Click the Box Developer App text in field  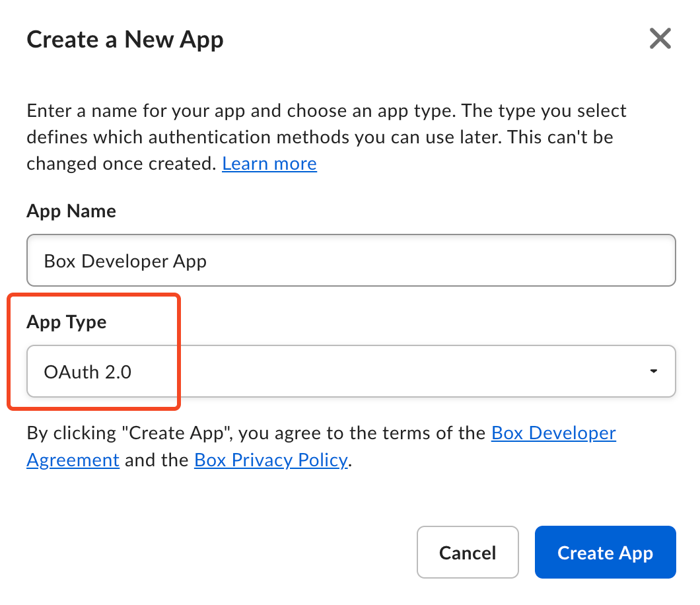point(125,261)
